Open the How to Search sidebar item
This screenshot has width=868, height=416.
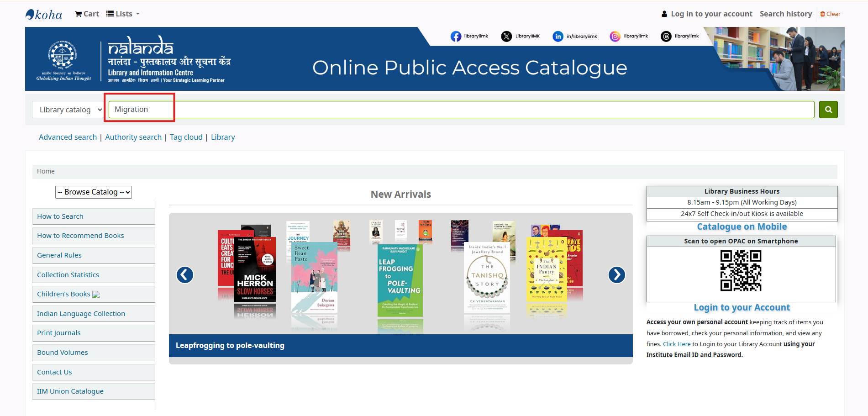click(60, 216)
